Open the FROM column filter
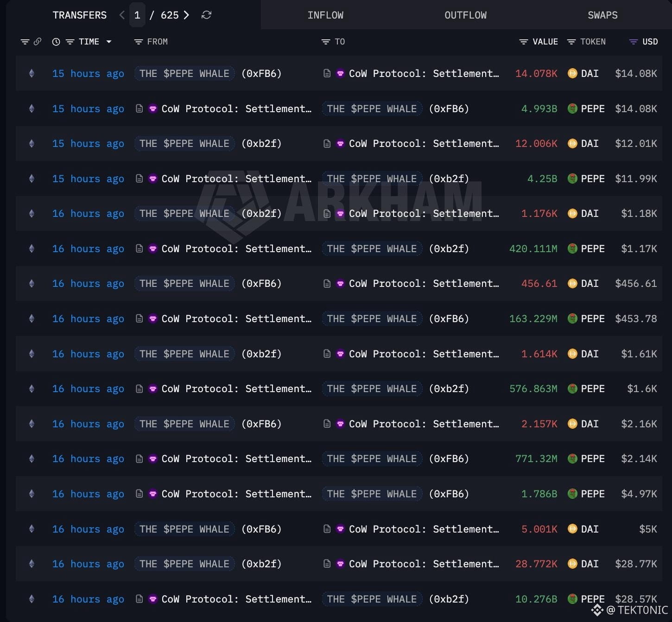Image resolution: width=672 pixels, height=622 pixels. click(x=138, y=42)
